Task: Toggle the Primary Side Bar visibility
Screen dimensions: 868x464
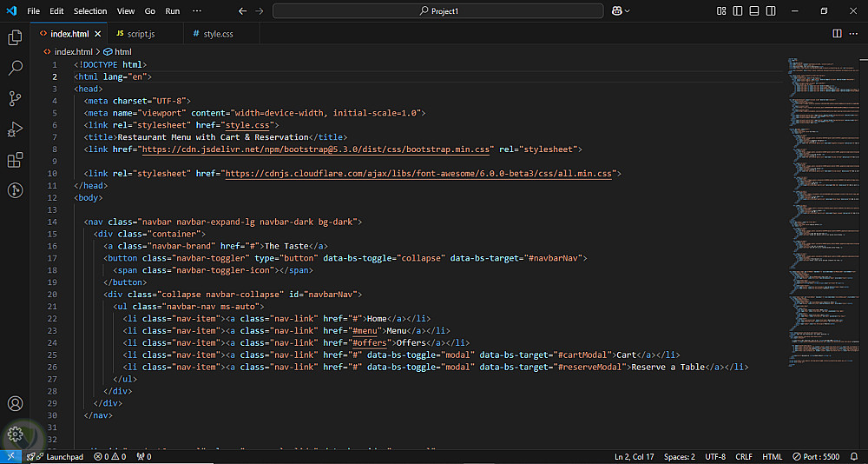Action: click(738, 11)
